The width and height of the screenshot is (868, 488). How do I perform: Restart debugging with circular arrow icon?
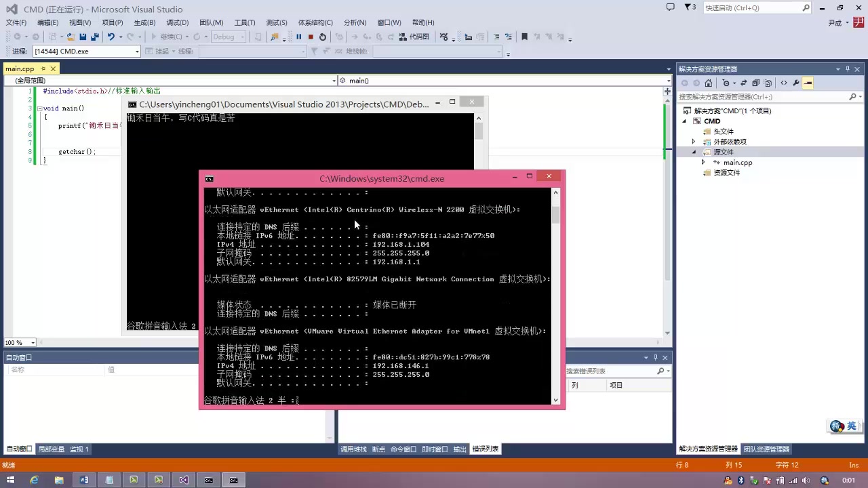tap(323, 37)
